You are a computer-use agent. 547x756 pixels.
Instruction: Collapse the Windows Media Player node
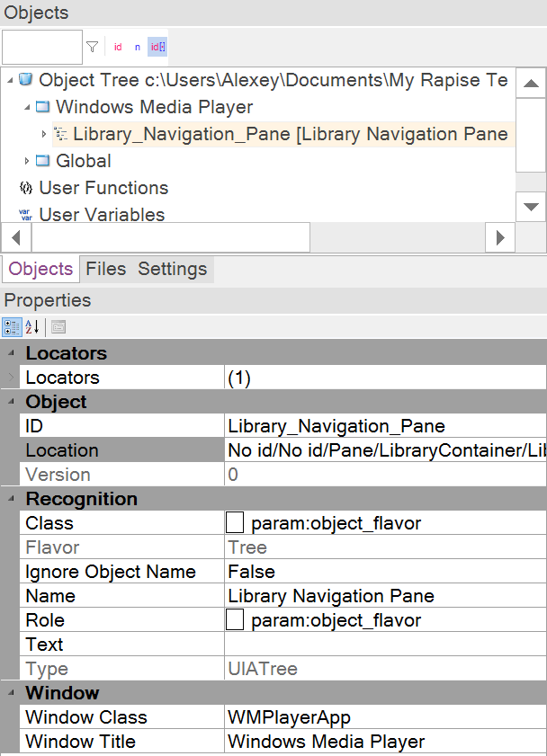27,107
